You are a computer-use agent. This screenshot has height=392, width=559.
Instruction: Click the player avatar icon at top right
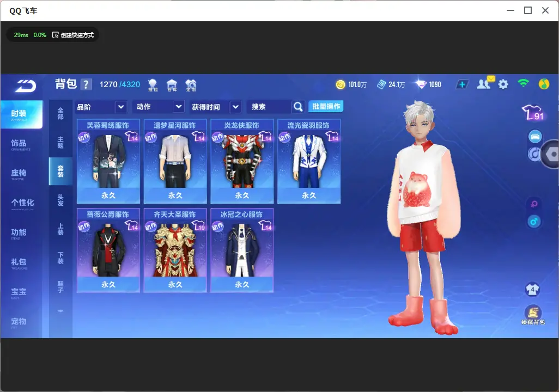(544, 84)
